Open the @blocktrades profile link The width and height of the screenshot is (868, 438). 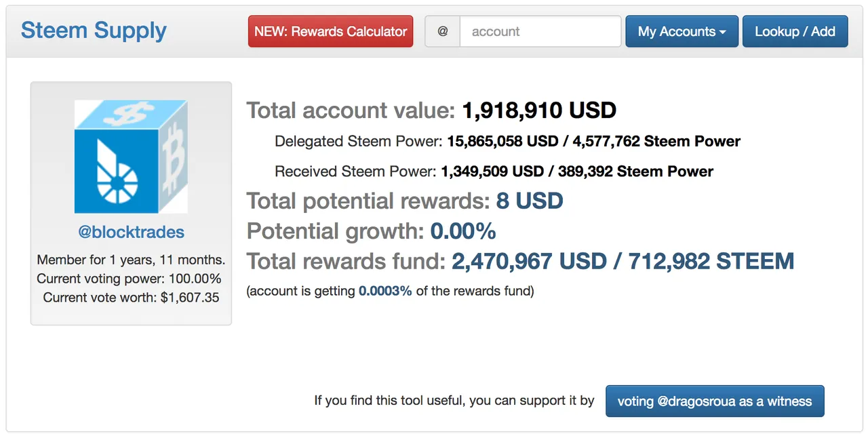point(131,232)
